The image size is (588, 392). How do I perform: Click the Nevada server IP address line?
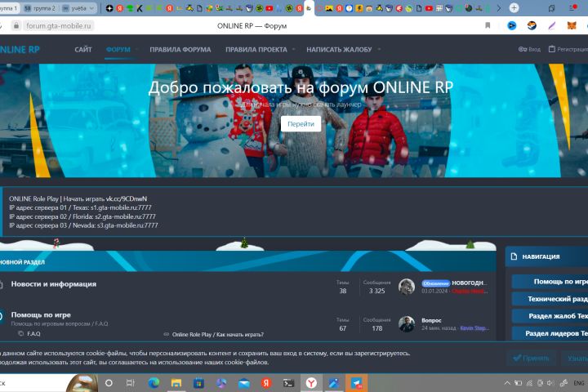(83, 225)
